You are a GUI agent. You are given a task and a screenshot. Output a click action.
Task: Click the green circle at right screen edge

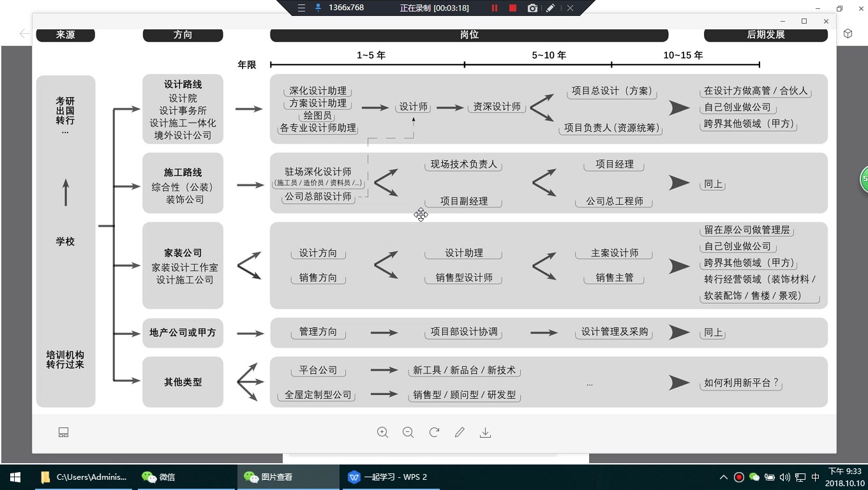click(x=864, y=179)
